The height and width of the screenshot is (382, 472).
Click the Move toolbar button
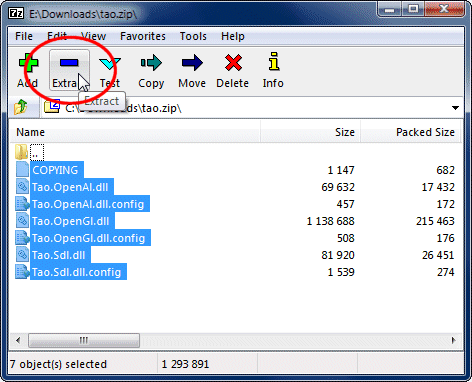pyautogui.click(x=192, y=70)
